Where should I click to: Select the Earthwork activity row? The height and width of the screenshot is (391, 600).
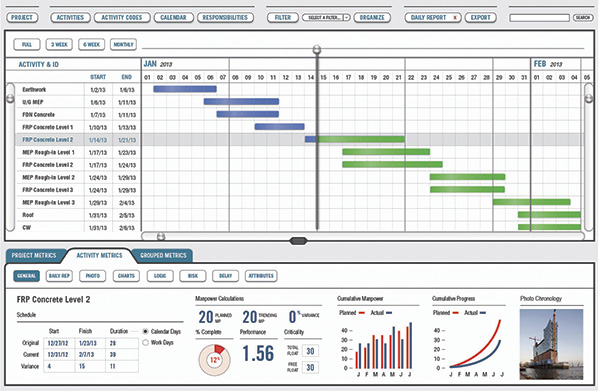(x=77, y=90)
